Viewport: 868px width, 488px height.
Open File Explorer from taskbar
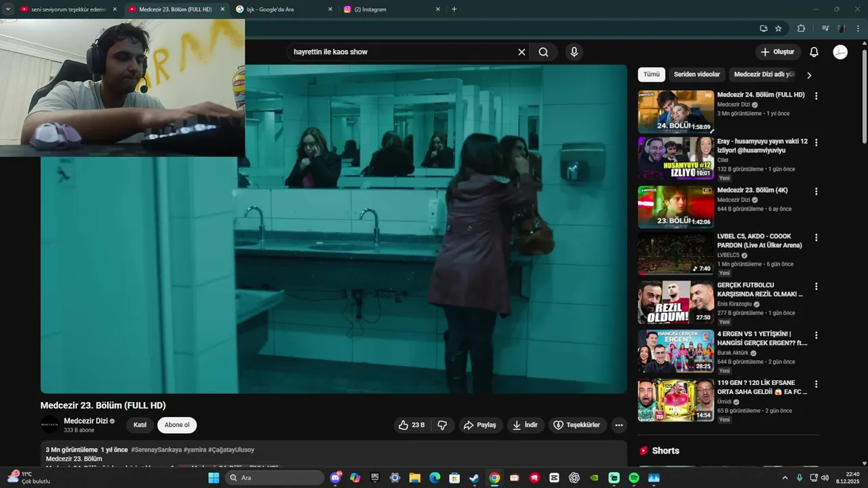[x=414, y=478]
